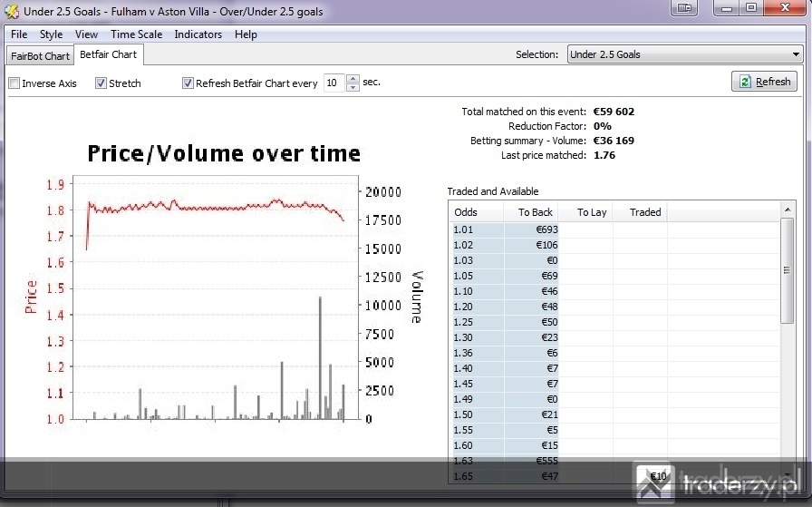Click the odds table vertical scrollbar thumb

pyautogui.click(x=788, y=270)
